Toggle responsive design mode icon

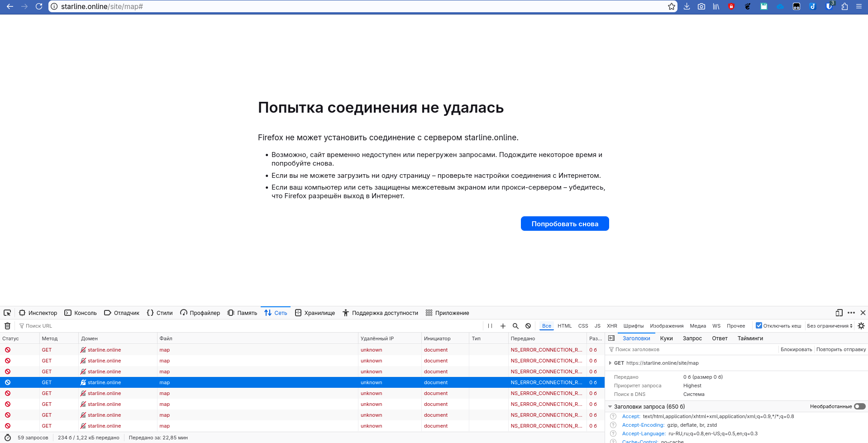839,313
